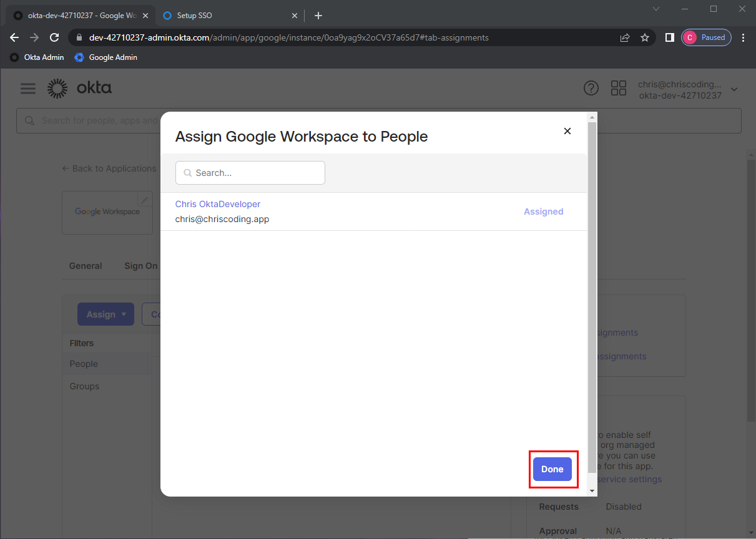
Task: Close the okta-dev-42710237 browser tab
Action: (x=145, y=16)
